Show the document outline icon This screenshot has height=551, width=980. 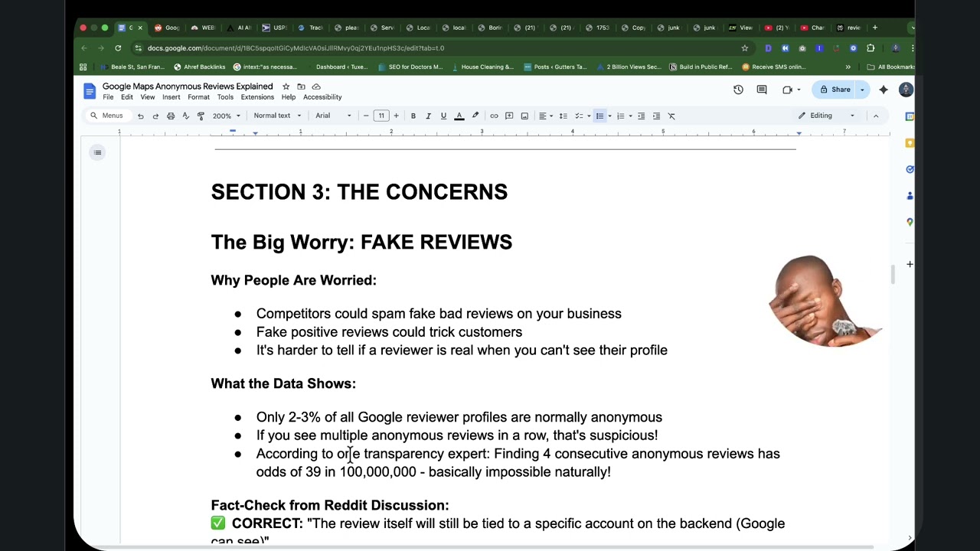pyautogui.click(x=97, y=152)
